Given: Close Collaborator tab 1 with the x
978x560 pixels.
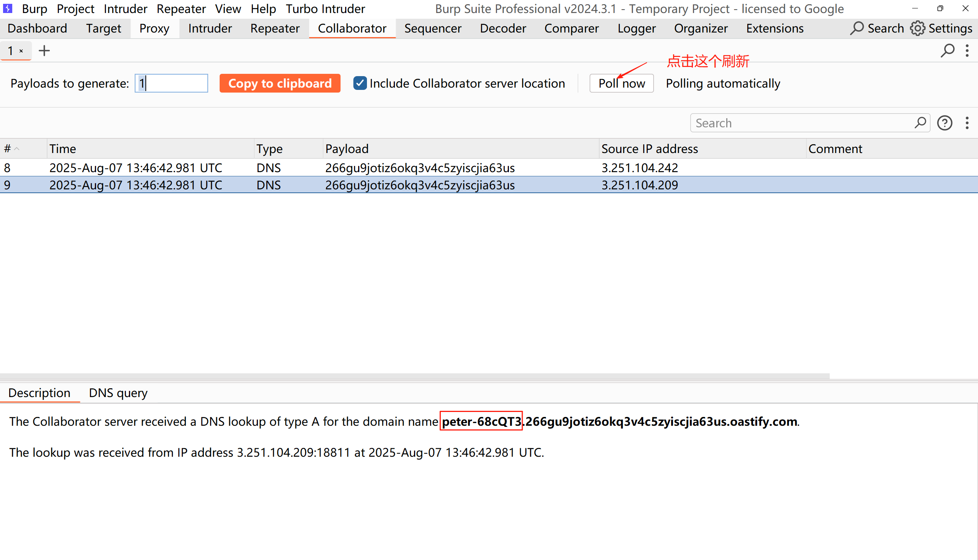Looking at the screenshot, I should tap(21, 51).
